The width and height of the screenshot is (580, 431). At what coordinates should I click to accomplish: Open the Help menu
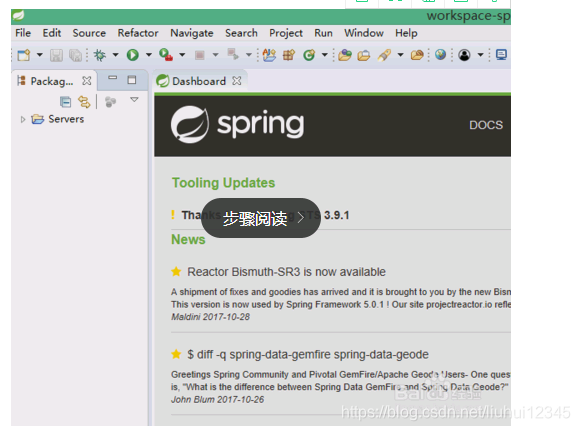point(406,33)
